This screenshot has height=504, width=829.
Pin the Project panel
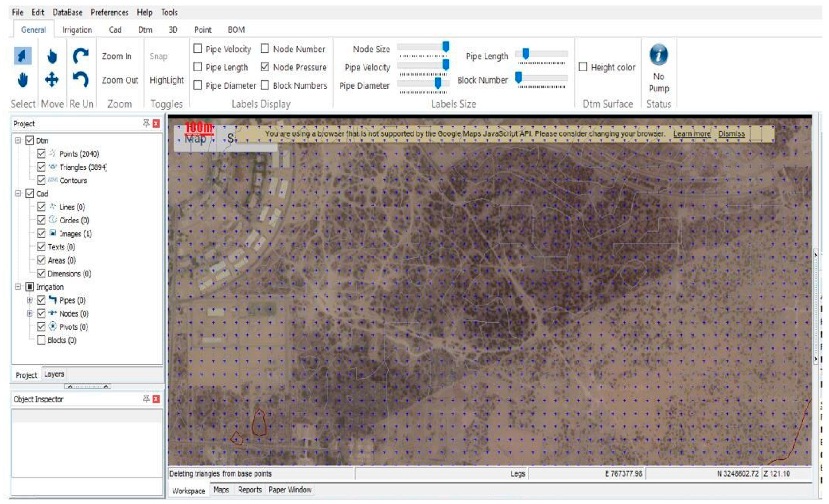(146, 123)
